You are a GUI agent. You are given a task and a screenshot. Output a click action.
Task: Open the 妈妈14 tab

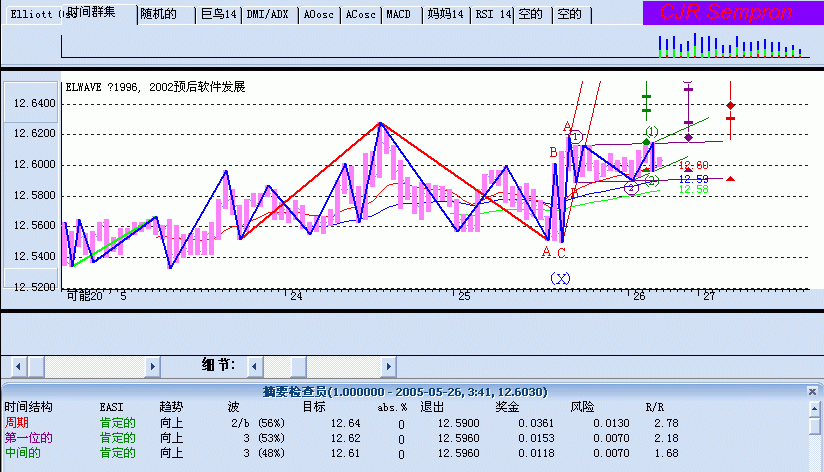coord(446,15)
